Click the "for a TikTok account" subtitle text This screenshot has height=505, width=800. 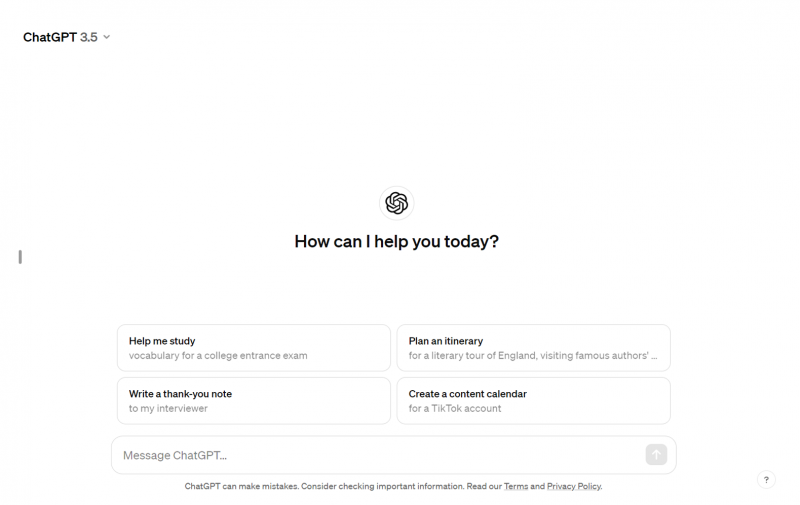point(455,408)
